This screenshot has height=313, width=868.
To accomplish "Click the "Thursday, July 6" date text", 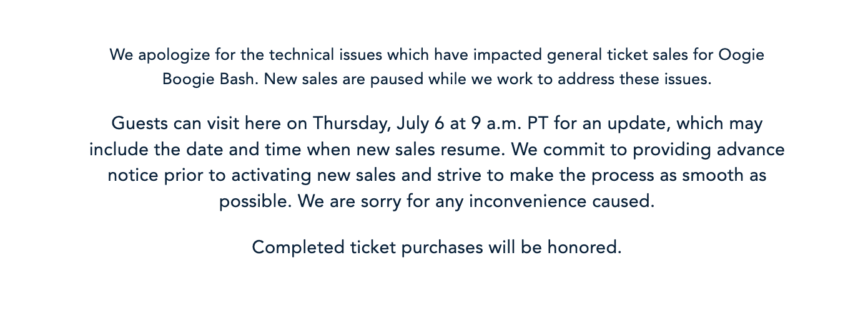I will point(379,123).
